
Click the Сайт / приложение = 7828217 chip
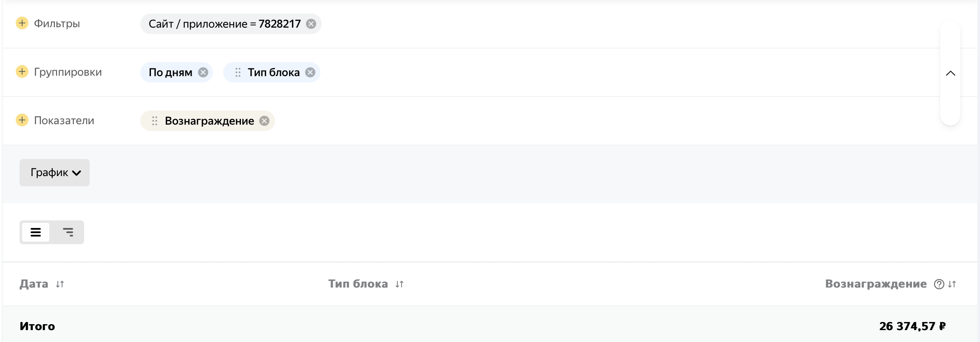224,24
